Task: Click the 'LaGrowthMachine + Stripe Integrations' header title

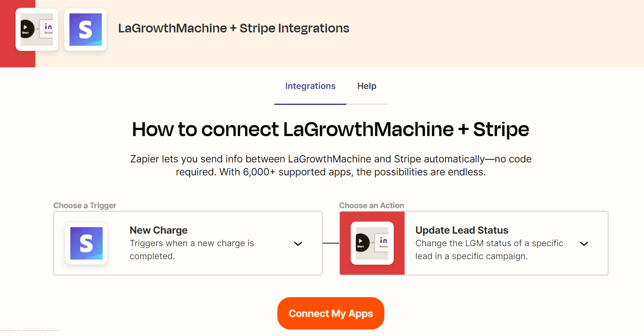Action: pos(234,29)
